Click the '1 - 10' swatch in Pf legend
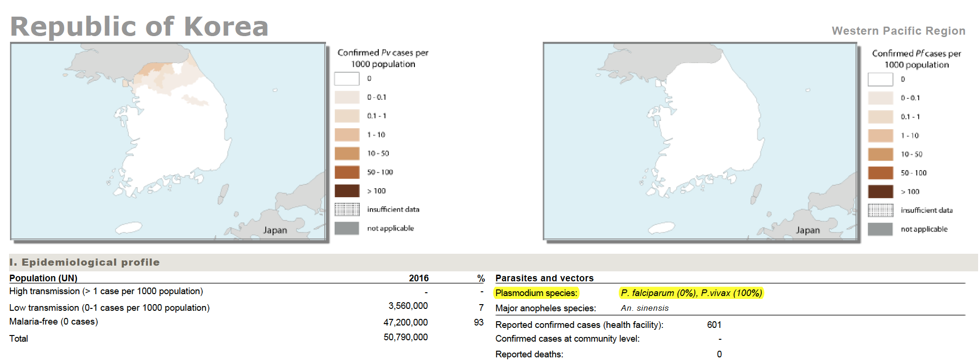 pos(880,135)
